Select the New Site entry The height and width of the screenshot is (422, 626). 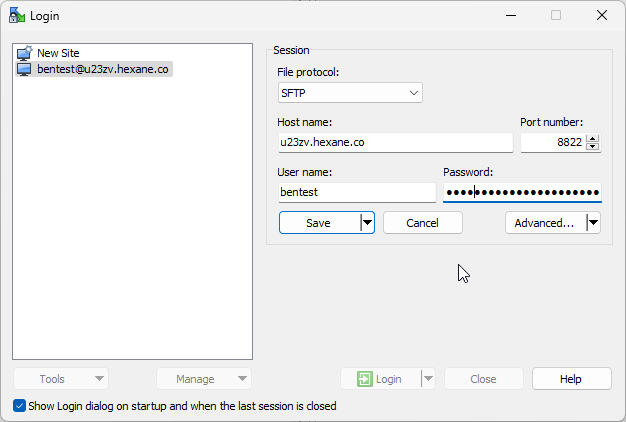tap(58, 53)
